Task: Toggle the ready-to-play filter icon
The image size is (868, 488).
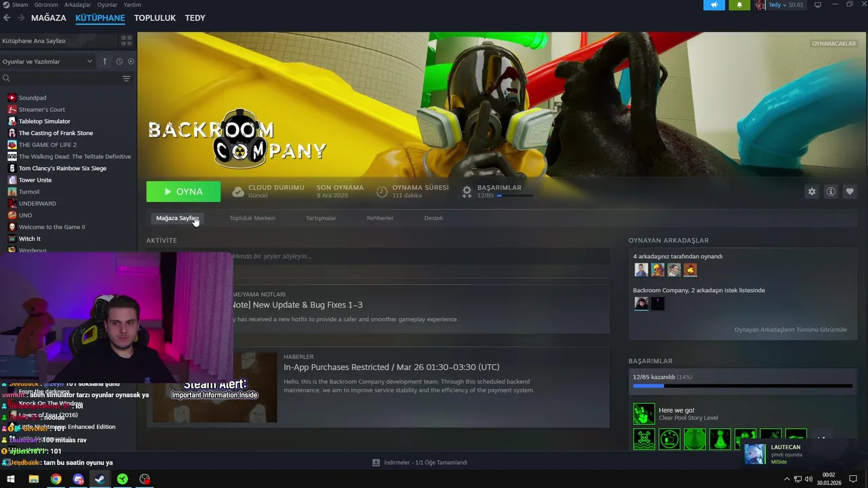Action: click(x=131, y=61)
